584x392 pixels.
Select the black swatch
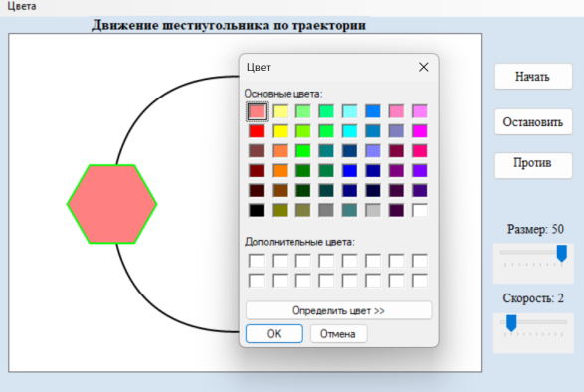pyautogui.click(x=257, y=210)
